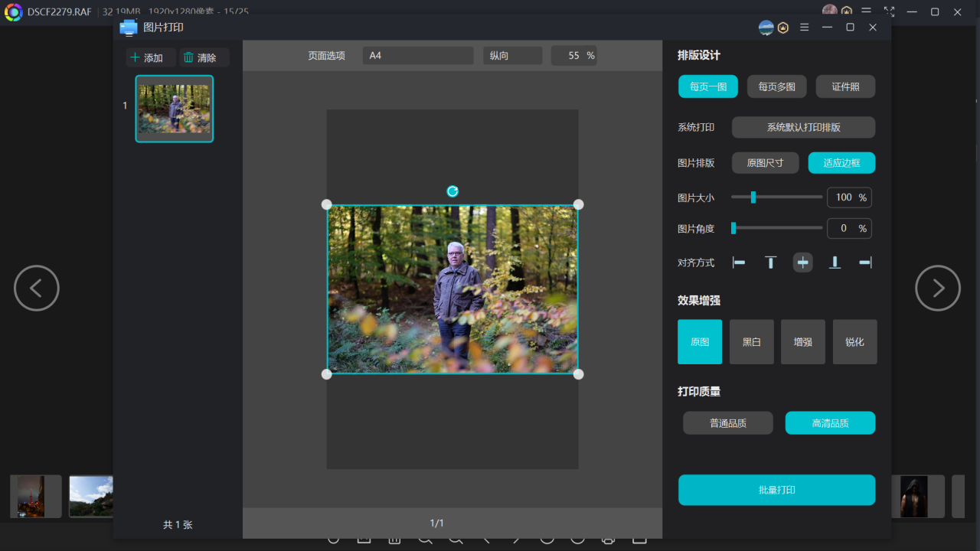Align image to bottom edge
The width and height of the screenshot is (980, 551).
pyautogui.click(x=835, y=262)
